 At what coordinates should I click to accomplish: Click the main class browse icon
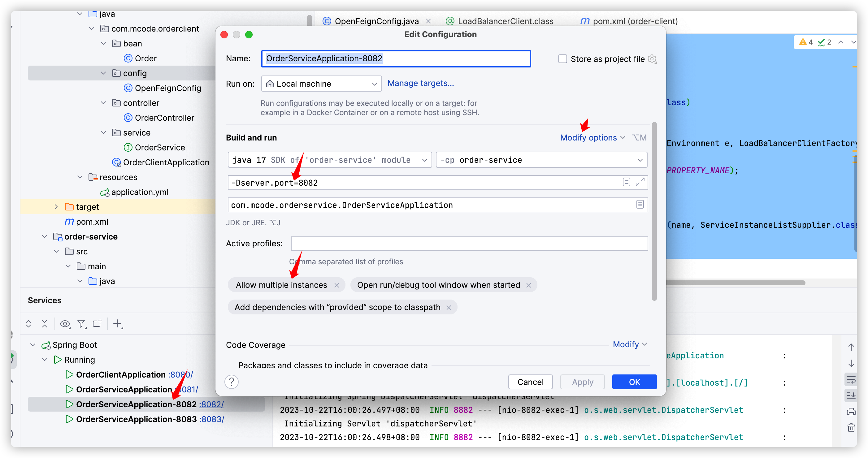(x=640, y=205)
